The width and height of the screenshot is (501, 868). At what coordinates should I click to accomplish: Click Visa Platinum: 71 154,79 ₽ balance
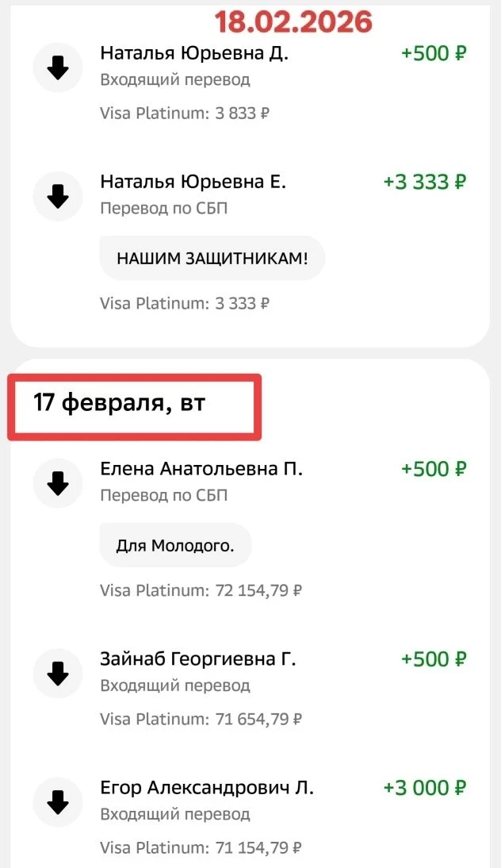tap(201, 848)
